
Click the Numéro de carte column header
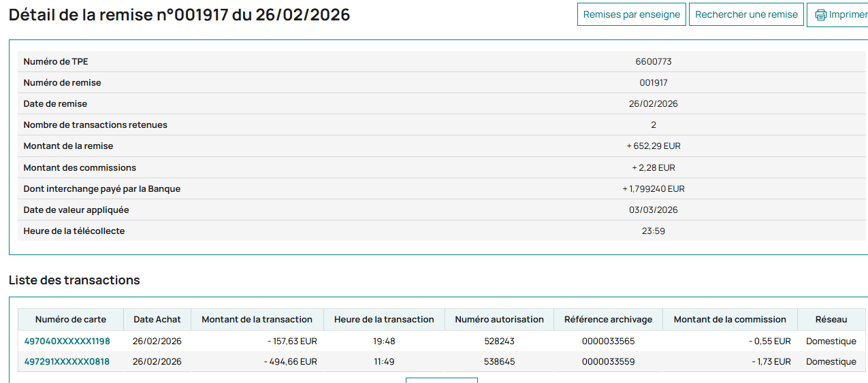click(x=71, y=319)
